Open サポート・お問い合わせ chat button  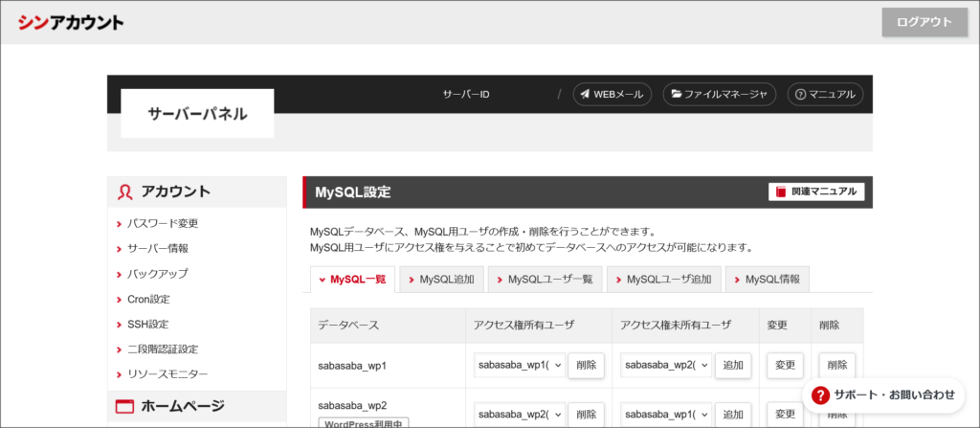click(x=883, y=394)
